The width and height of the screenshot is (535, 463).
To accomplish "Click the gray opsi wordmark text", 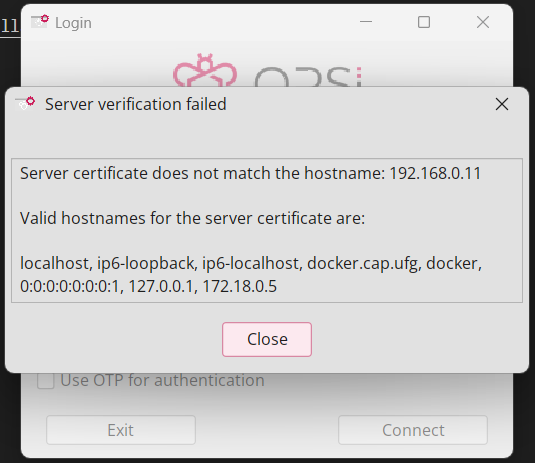I will coord(308,77).
